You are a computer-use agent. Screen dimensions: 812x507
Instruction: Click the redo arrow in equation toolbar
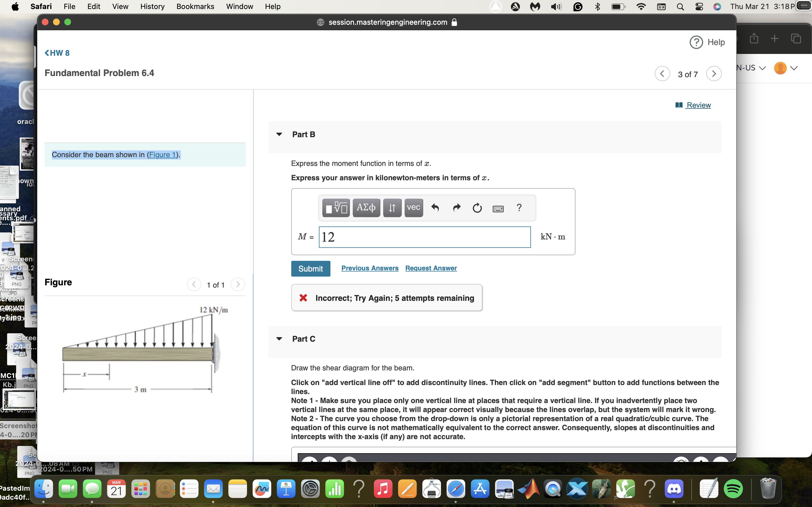click(456, 208)
